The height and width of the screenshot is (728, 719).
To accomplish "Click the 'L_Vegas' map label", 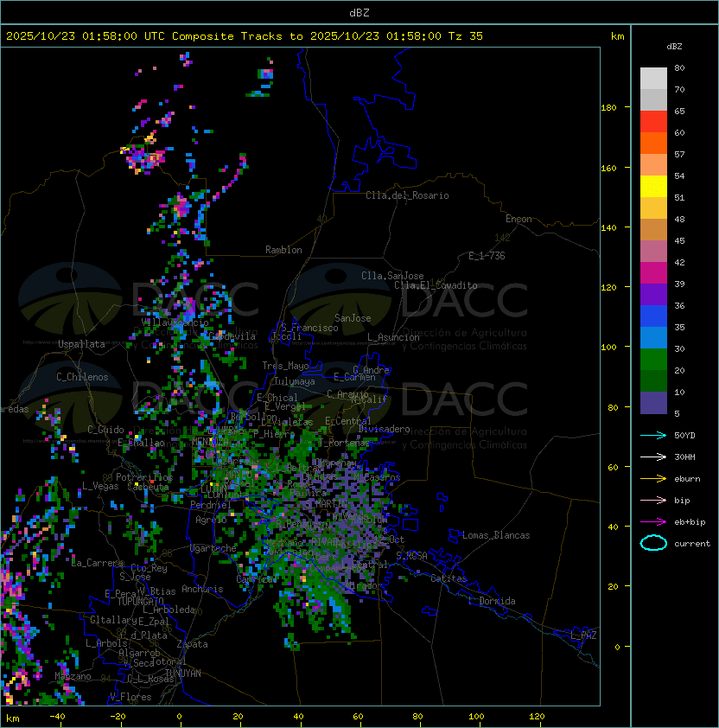I will [x=100, y=486].
